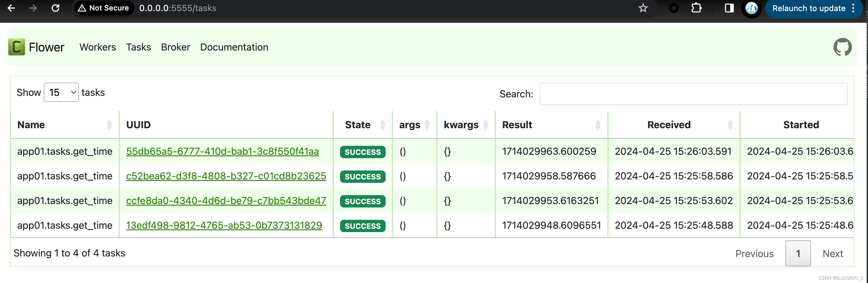Viewport: 868px width, 283px height.
Task: Open task 55db65a5-6777-410d-bab1-3c8f550f41aa
Action: coord(222,151)
